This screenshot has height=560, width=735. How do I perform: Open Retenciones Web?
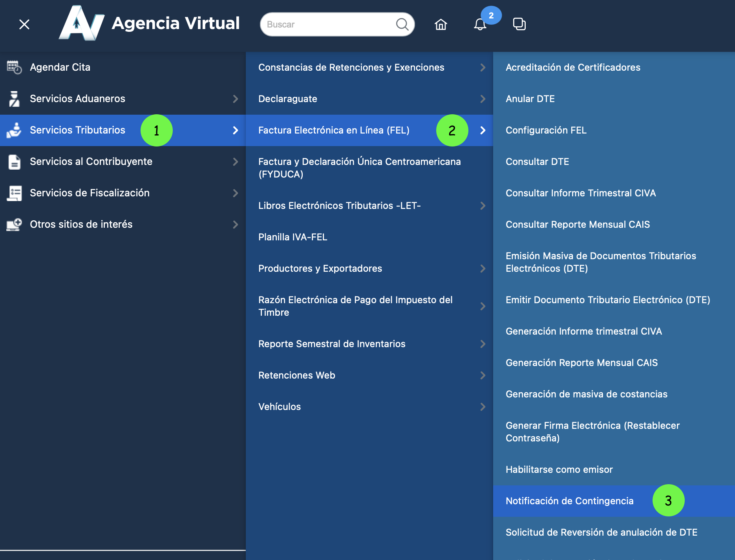point(369,375)
